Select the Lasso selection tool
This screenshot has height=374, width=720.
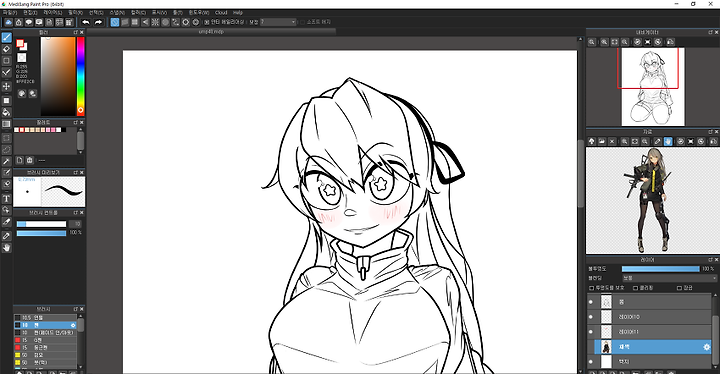coord(6,149)
